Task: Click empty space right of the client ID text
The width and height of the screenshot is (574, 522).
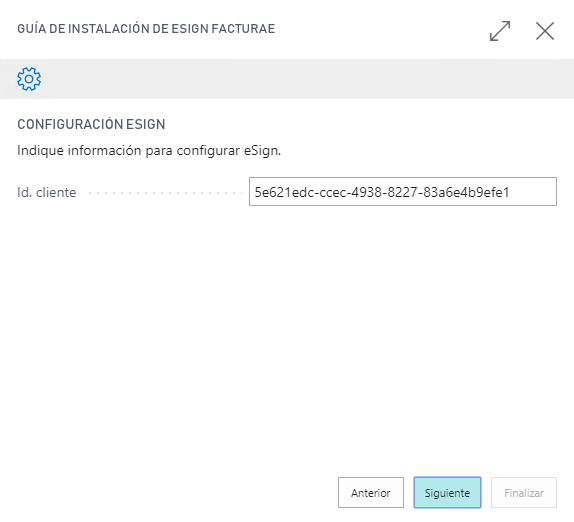Action: point(533,191)
